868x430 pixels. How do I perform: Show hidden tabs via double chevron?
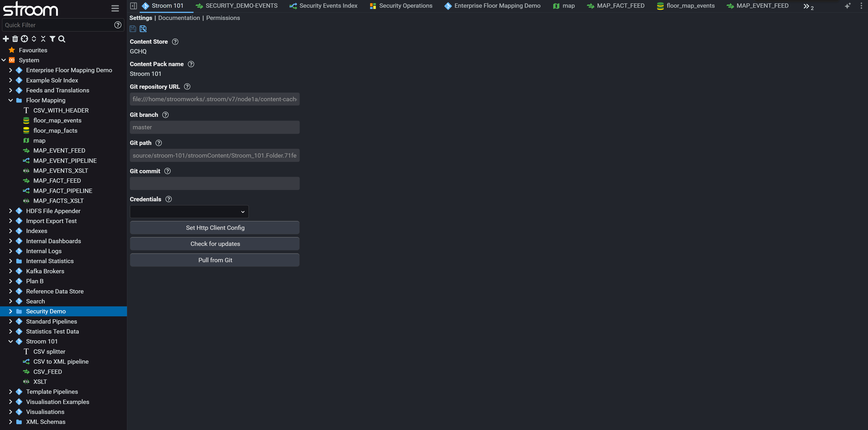coord(808,6)
